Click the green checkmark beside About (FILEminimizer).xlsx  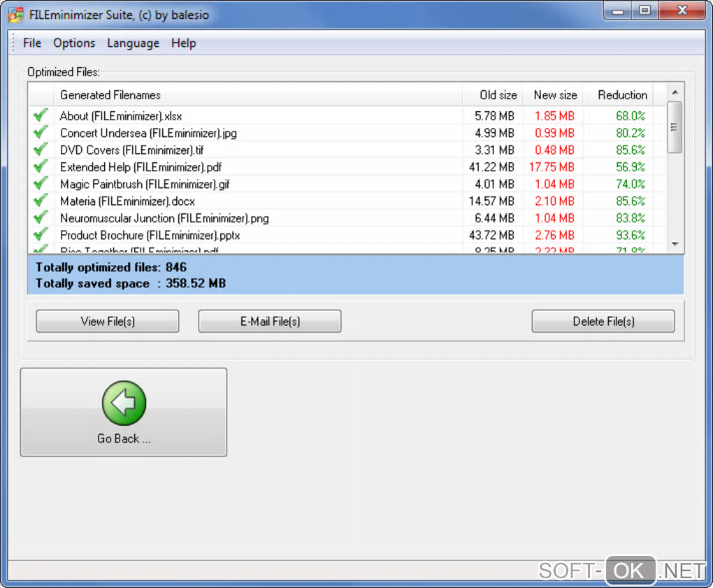coord(41,115)
